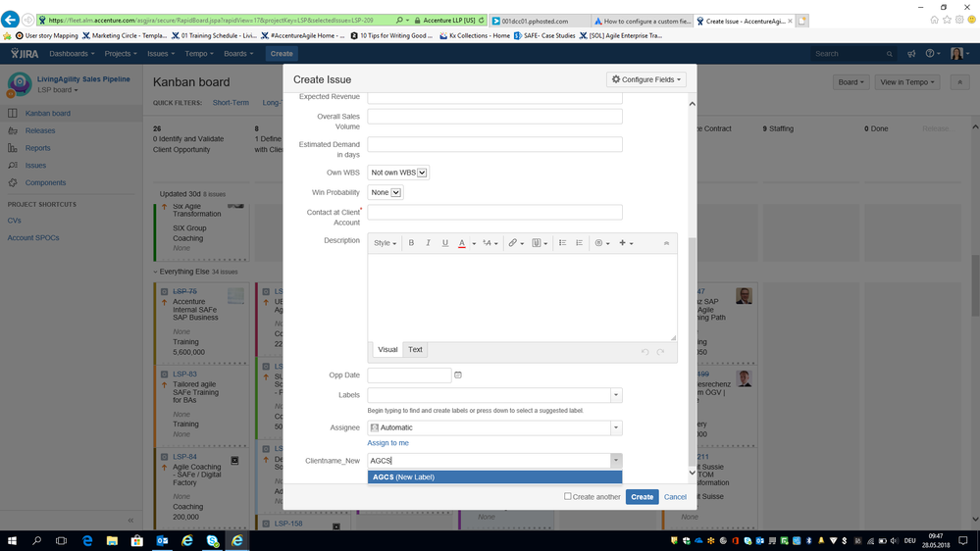This screenshot has width=980, height=551.
Task: Click the blue Create submit button
Action: click(x=642, y=497)
